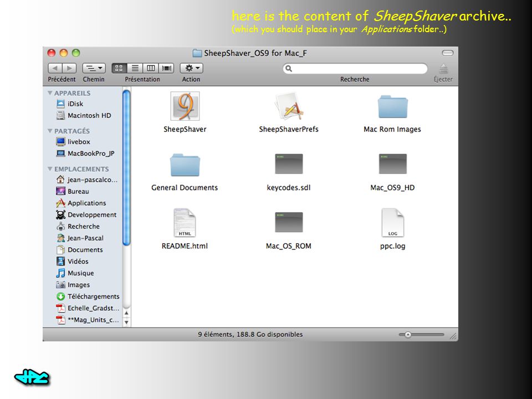Click the sidebar scrollbar thumb
Image resolution: width=532 pixels, height=399 pixels.
pos(126,167)
